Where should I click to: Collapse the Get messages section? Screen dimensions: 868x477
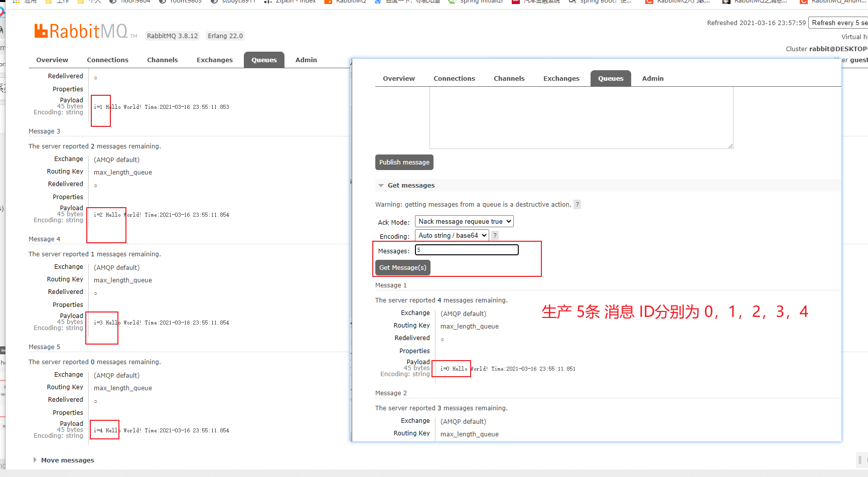pyautogui.click(x=381, y=185)
